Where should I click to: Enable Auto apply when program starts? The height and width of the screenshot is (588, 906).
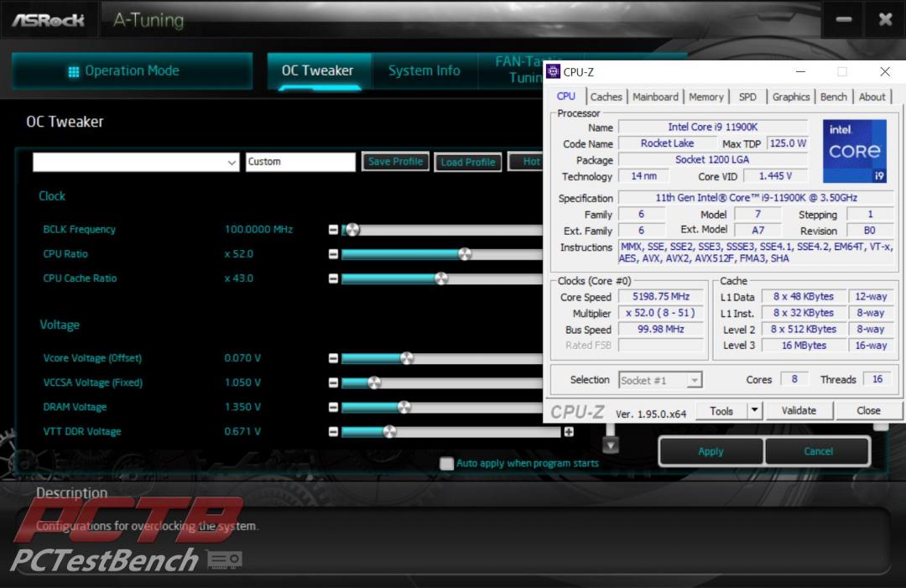(446, 463)
